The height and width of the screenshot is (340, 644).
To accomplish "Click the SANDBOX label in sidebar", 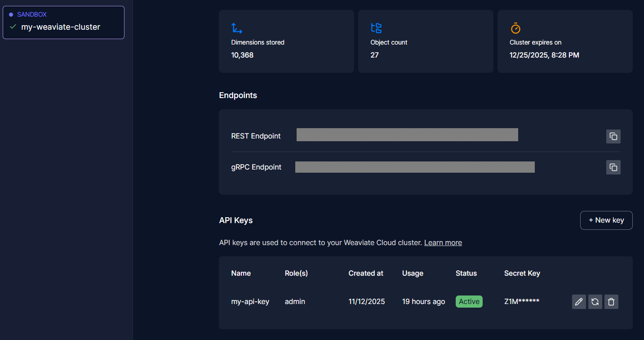I will (31, 14).
